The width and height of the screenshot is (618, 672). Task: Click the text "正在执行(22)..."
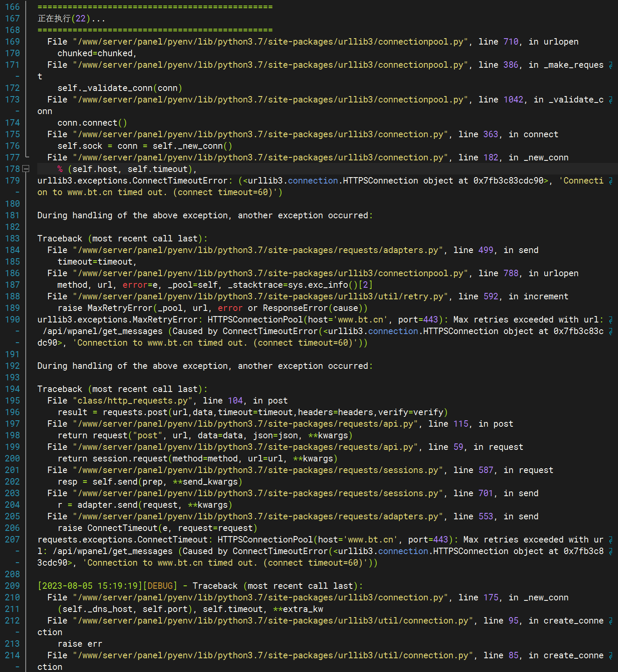[72, 18]
